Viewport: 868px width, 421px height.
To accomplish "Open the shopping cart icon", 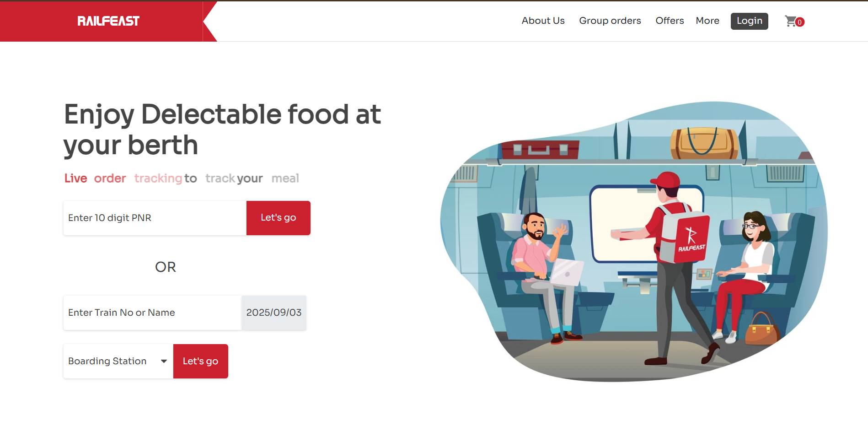I will point(790,21).
